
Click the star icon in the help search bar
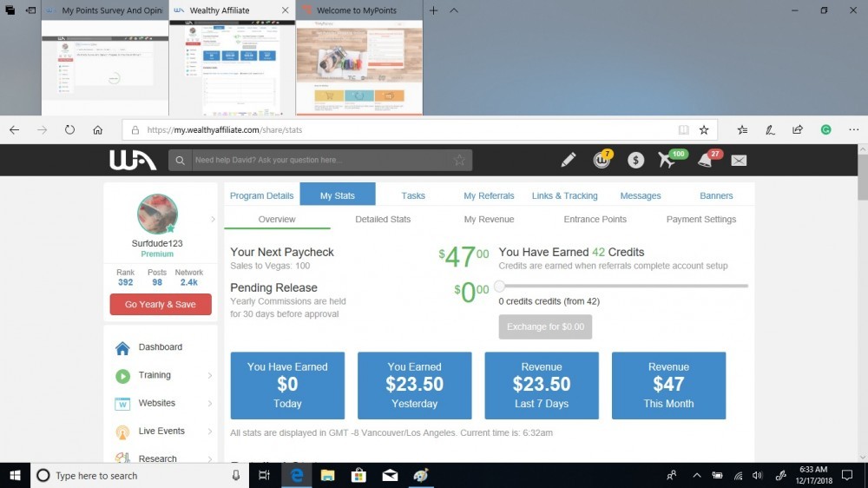pyautogui.click(x=459, y=160)
